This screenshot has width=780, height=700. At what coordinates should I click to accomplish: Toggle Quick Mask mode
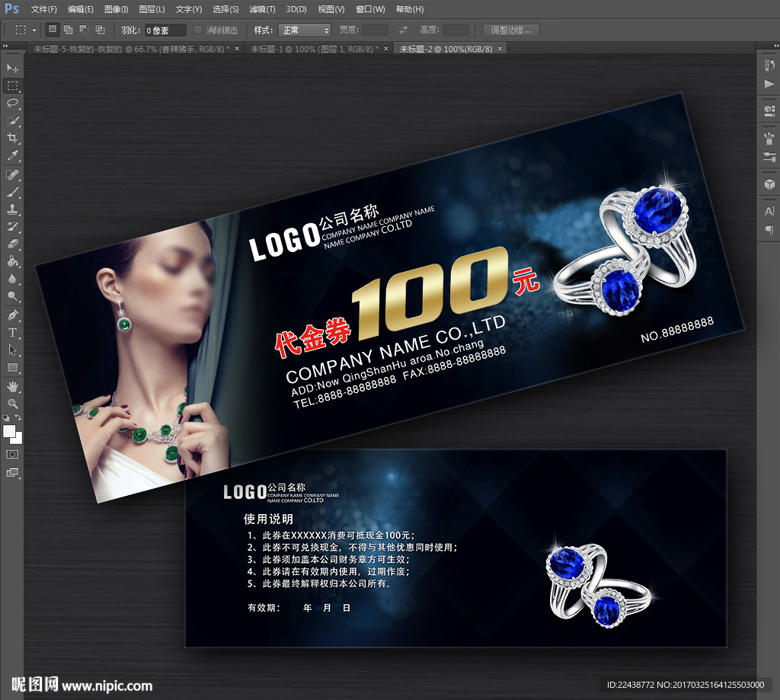(12, 454)
